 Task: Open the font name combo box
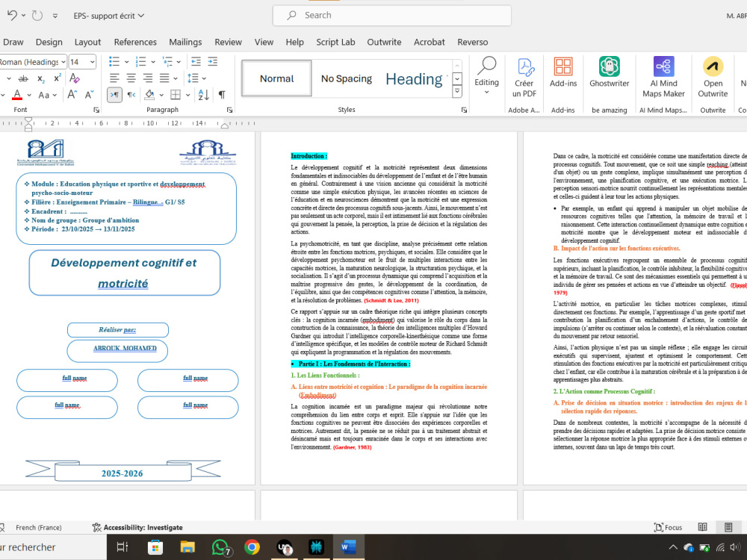pos(32,62)
